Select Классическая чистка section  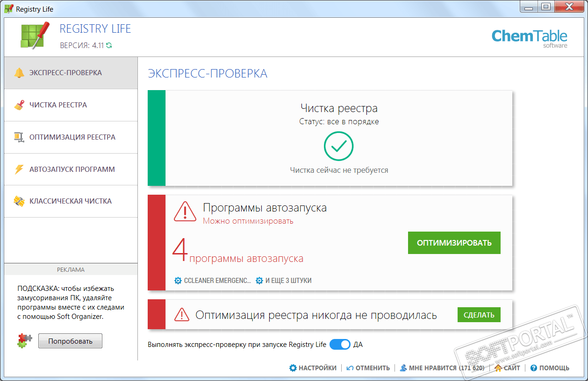[x=71, y=201]
